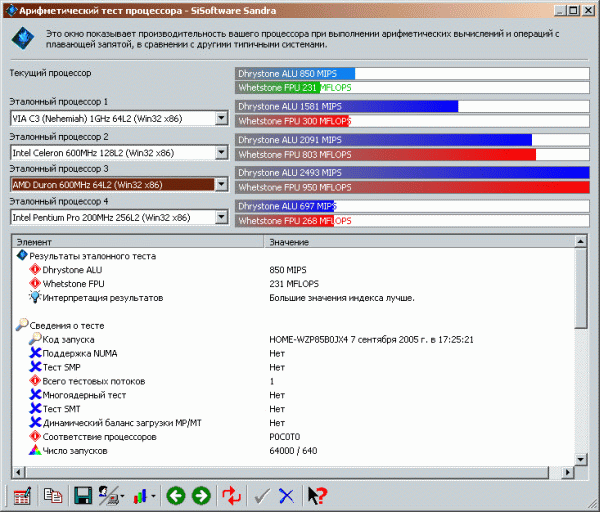The width and height of the screenshot is (600, 512).
Task: Open the Эталонный процессор 1 dropdown arrow
Action: (221, 118)
